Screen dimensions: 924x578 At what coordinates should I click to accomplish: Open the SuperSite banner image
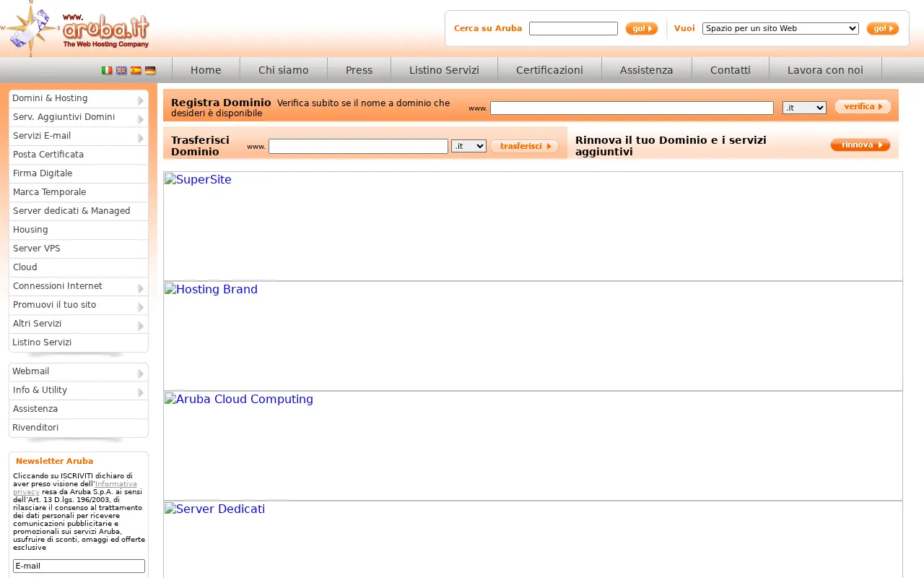(x=533, y=226)
